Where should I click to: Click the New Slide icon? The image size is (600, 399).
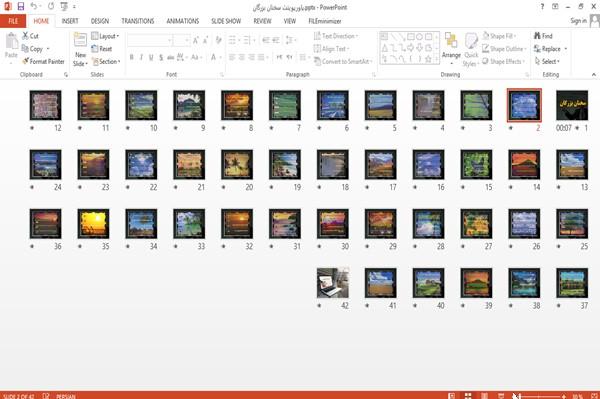tap(80, 40)
